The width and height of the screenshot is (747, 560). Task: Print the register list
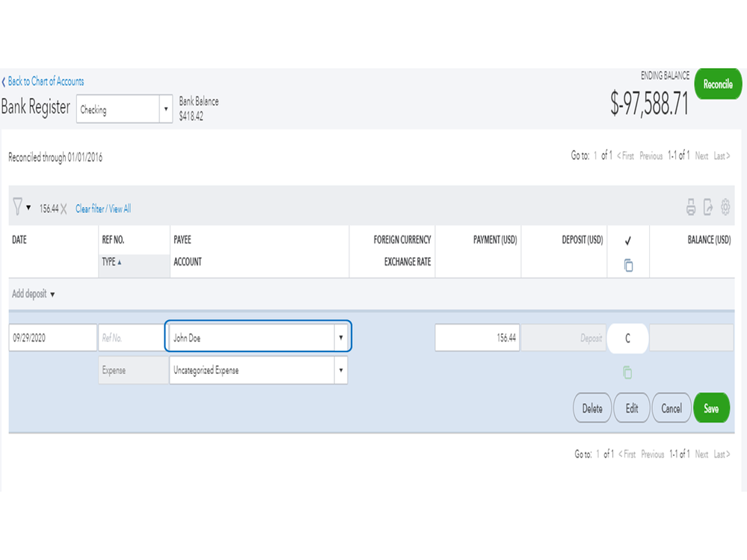tap(691, 208)
